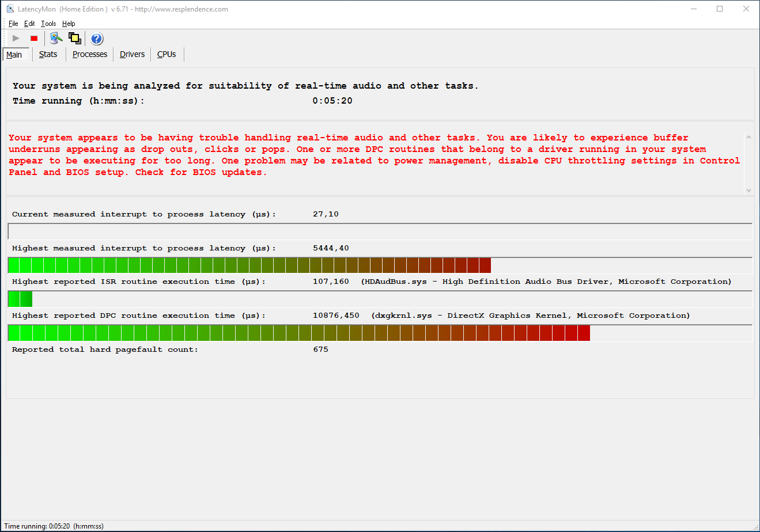Start monitoring with the green play button

click(x=16, y=39)
